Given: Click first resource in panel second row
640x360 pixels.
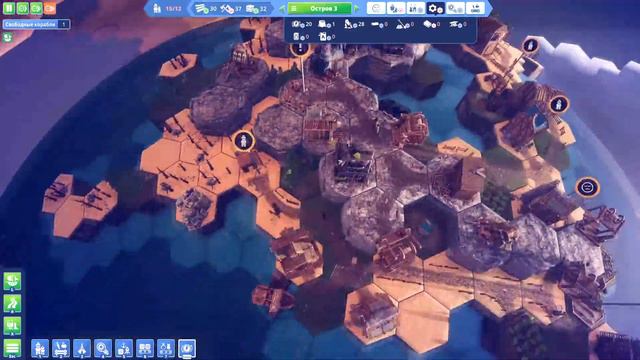Looking at the screenshot, I should 301,37.
